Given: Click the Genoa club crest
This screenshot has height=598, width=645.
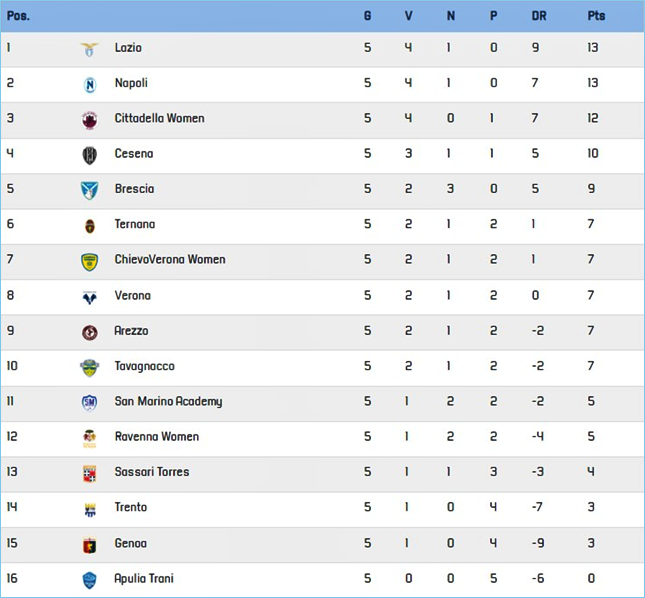Looking at the screenshot, I should 90,545.
